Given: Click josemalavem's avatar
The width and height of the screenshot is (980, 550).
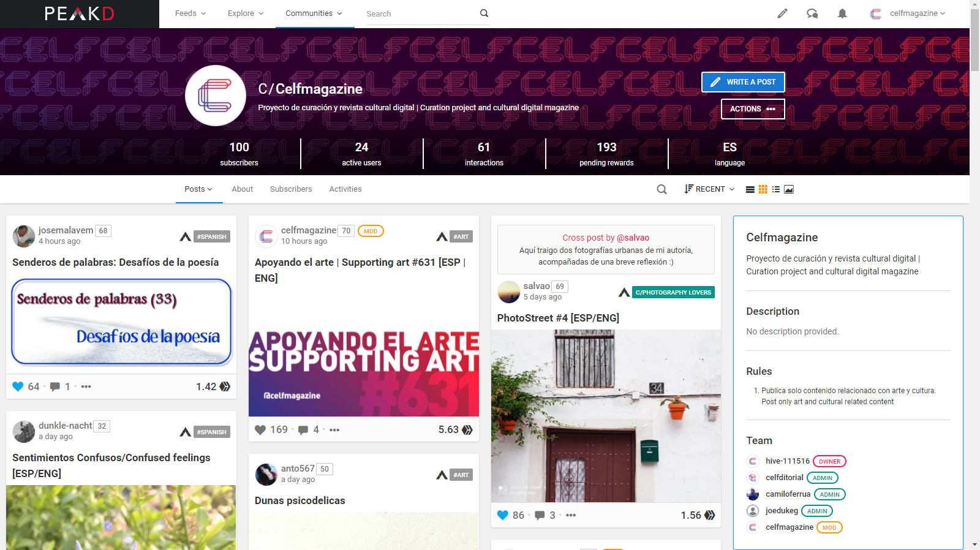Looking at the screenshot, I should click(24, 236).
